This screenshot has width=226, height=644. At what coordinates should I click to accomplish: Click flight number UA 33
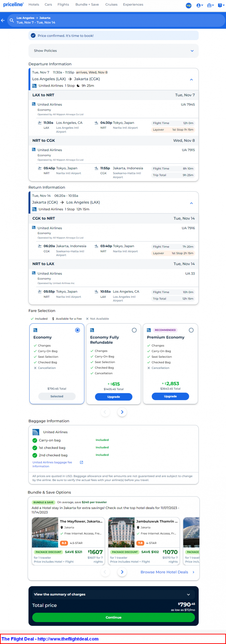(x=190, y=273)
